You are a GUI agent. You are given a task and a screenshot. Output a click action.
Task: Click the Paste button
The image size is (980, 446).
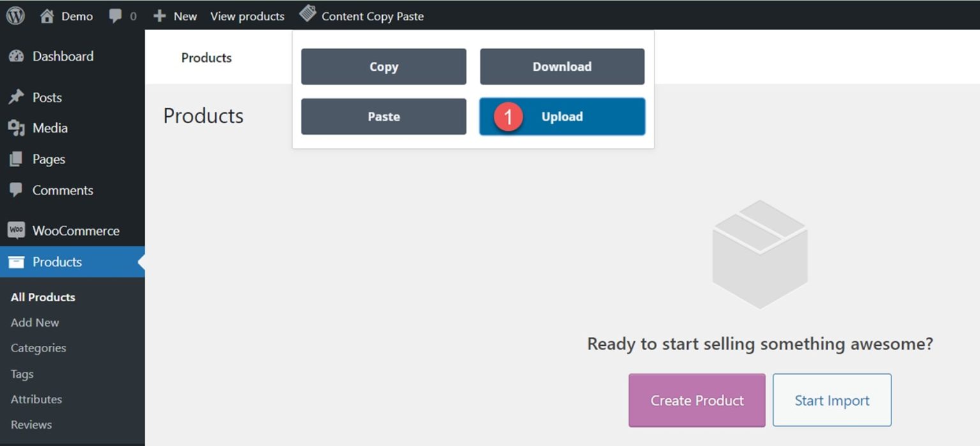(383, 117)
